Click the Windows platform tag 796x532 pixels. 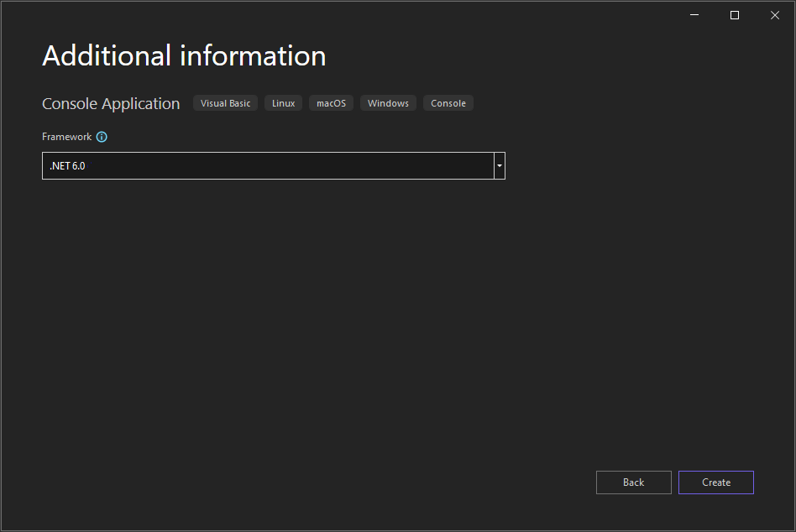point(388,102)
